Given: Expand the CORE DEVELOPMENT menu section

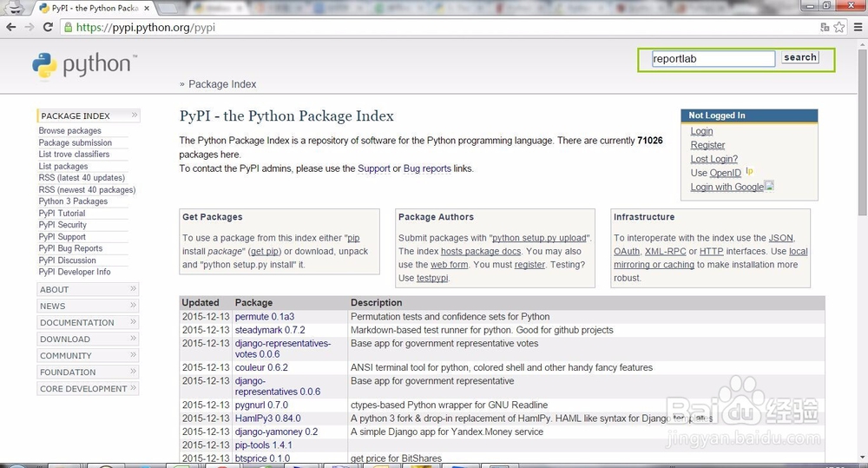Looking at the screenshot, I should (x=88, y=389).
